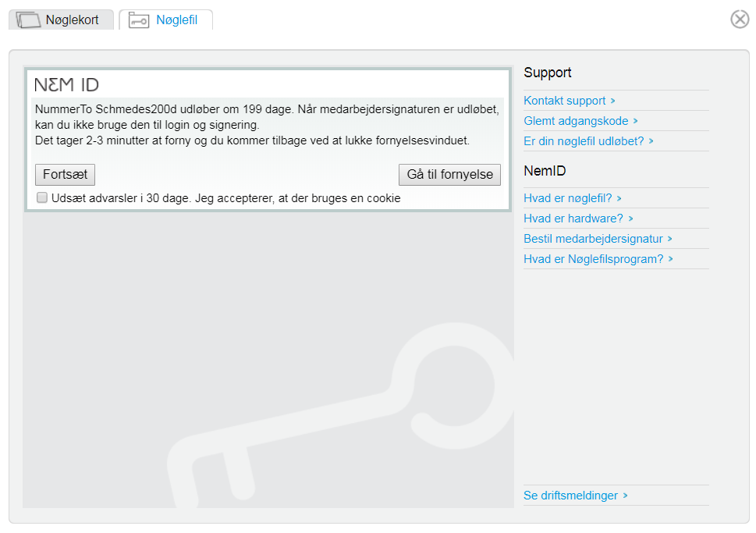The width and height of the screenshot is (756, 533).
Task: Enable Udsæt advarsler i 30 dage checkbox
Action: 42,197
